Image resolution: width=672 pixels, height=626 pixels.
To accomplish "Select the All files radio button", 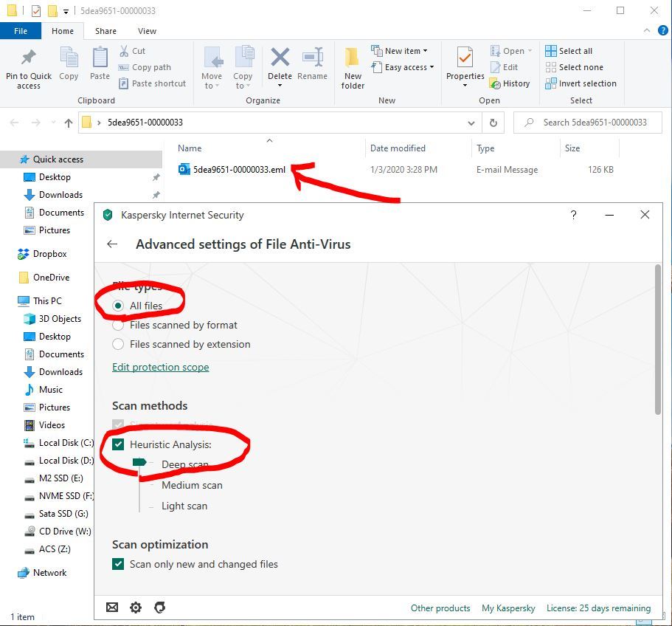I will click(118, 306).
